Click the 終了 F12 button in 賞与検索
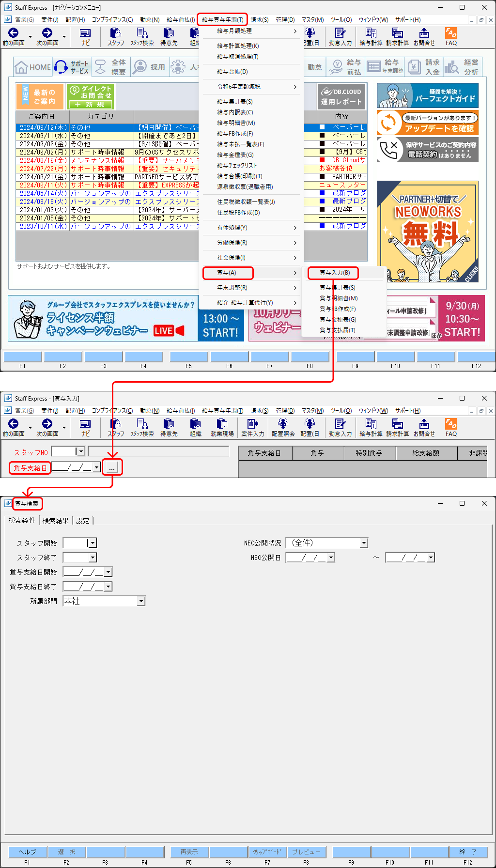 coord(467,852)
